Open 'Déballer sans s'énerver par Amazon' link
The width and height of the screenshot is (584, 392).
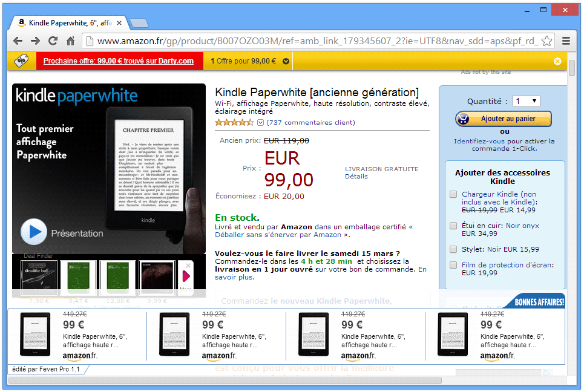278,235
